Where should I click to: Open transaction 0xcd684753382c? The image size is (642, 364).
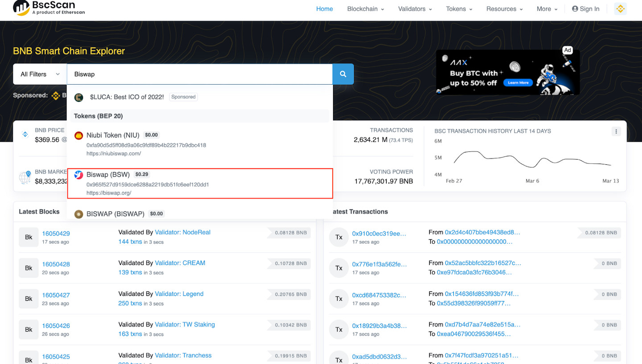tap(379, 295)
